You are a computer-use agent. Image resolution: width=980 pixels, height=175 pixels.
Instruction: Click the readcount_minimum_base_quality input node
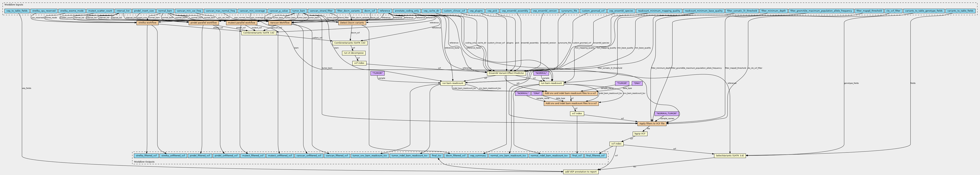pyautogui.click(x=703, y=11)
